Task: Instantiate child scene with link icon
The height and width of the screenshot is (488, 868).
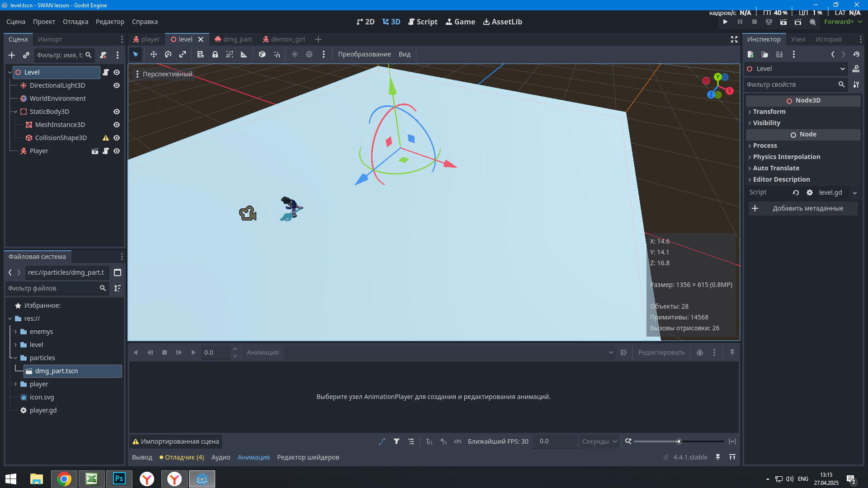Action: (x=26, y=55)
